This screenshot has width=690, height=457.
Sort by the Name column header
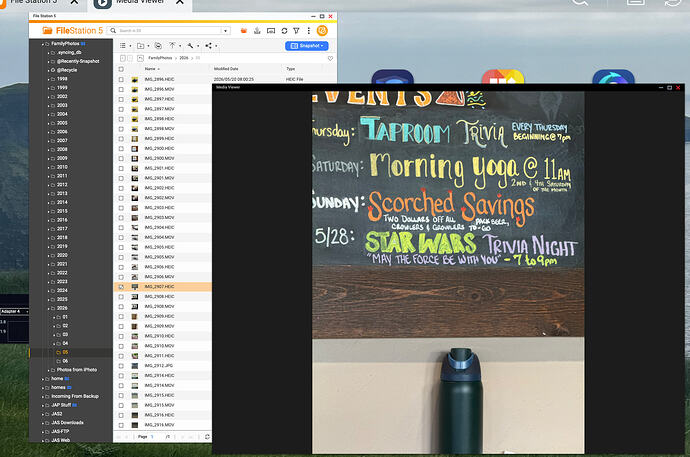(x=150, y=69)
